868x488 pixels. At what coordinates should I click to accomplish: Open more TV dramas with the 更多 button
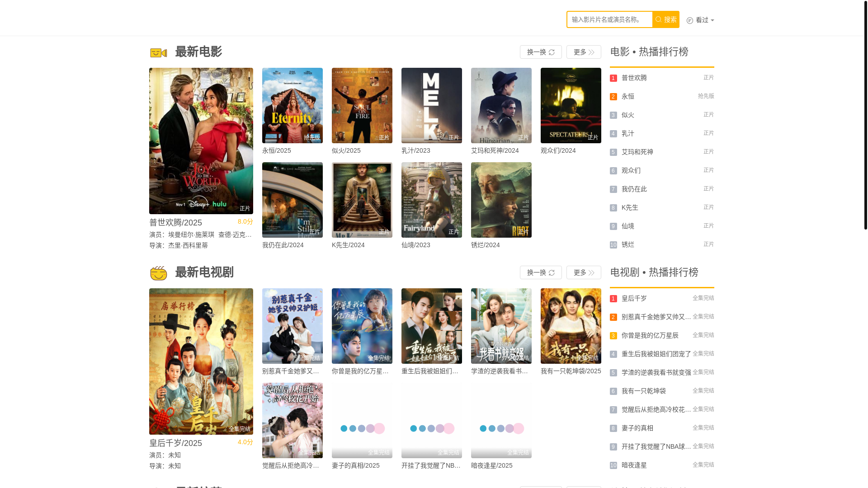click(583, 272)
